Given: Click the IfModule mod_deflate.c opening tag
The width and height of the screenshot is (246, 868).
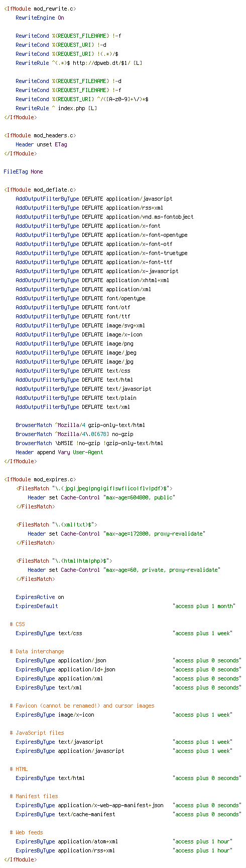Looking at the screenshot, I should click(40, 190).
